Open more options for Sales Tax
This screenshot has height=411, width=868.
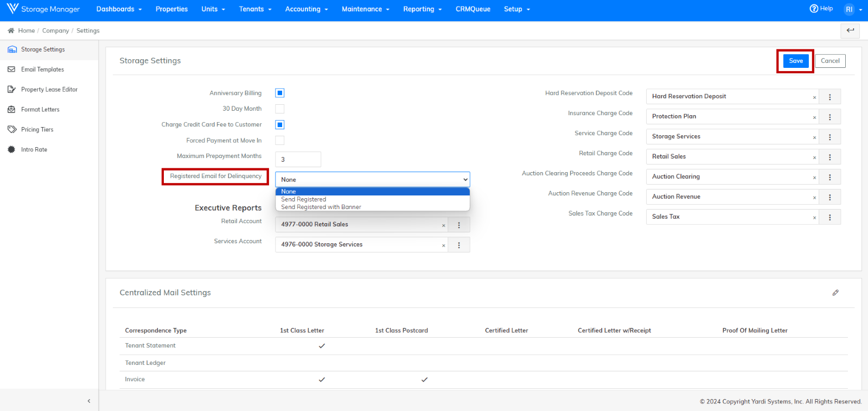pyautogui.click(x=829, y=217)
